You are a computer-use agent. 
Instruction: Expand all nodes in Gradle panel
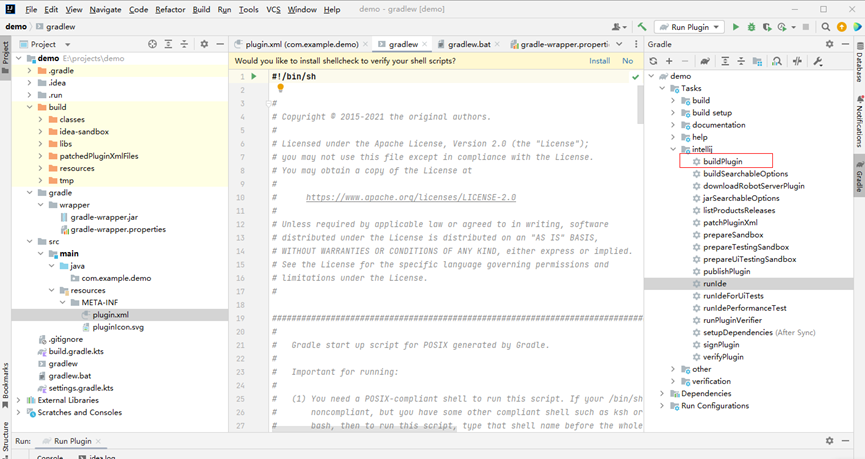[x=725, y=61]
